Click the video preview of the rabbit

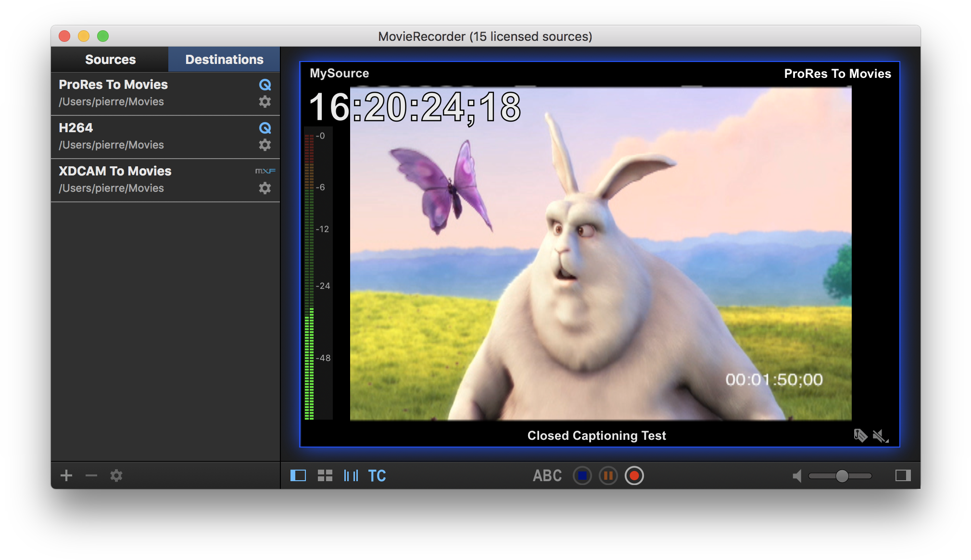tap(600, 253)
